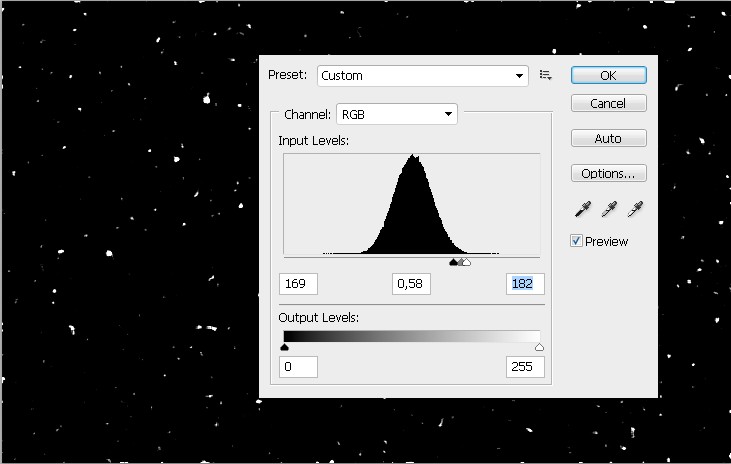731x464 pixels.
Task: Focus the input shadow field showing 169
Action: (x=299, y=284)
